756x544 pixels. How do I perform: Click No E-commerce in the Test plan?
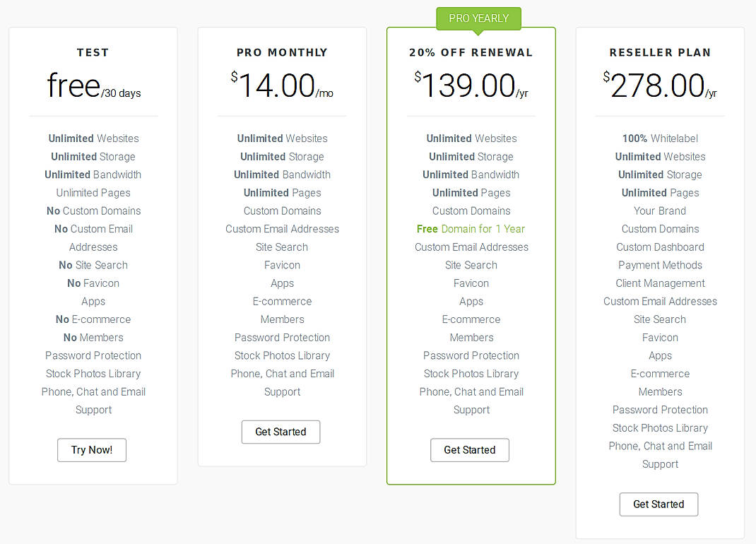click(x=93, y=319)
